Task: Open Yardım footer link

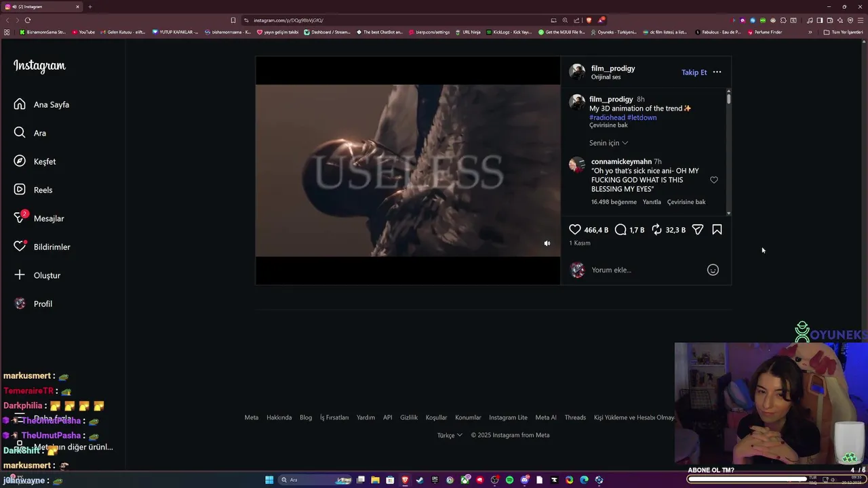Action: tap(366, 418)
